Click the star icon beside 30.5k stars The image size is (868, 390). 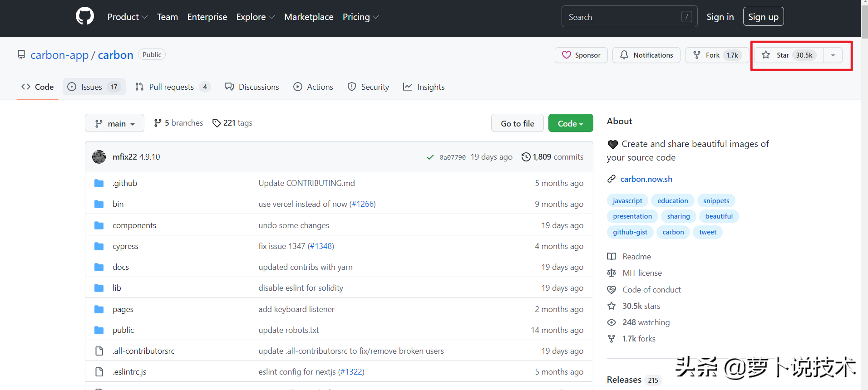612,306
